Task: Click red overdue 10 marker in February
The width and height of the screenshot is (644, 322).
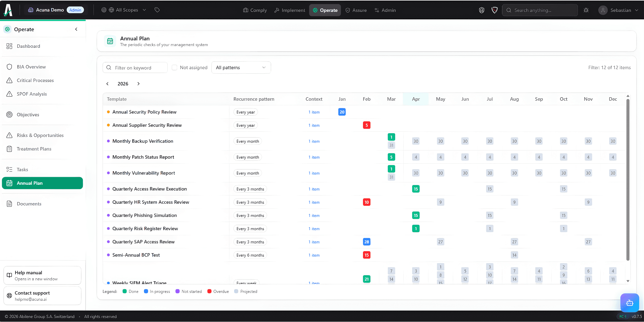Action: (x=366, y=202)
